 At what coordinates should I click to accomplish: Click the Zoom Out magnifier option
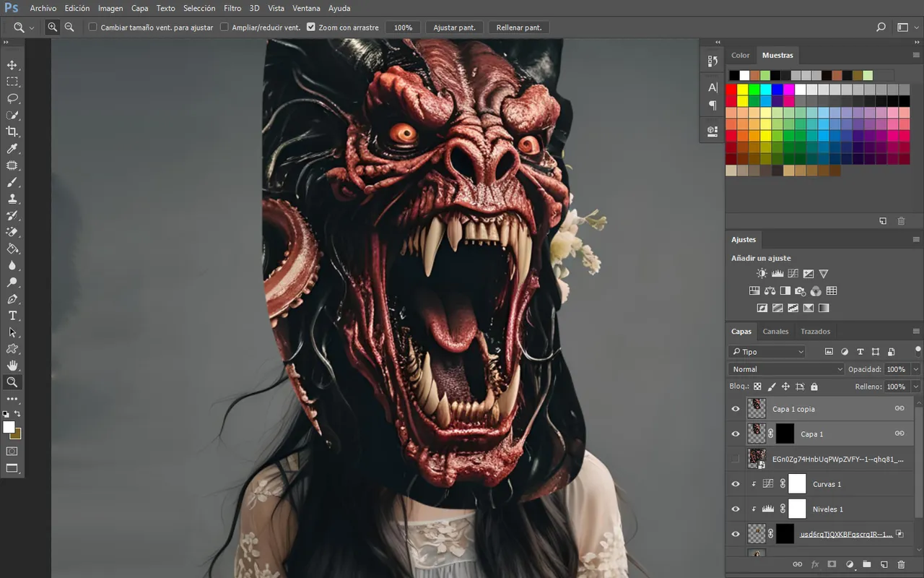tap(69, 27)
